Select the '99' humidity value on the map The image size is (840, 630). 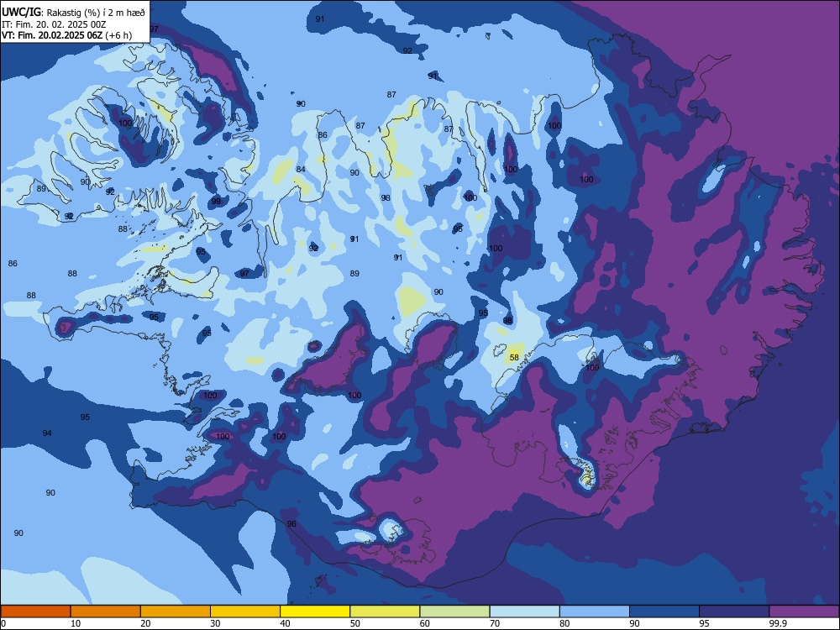[216, 201]
